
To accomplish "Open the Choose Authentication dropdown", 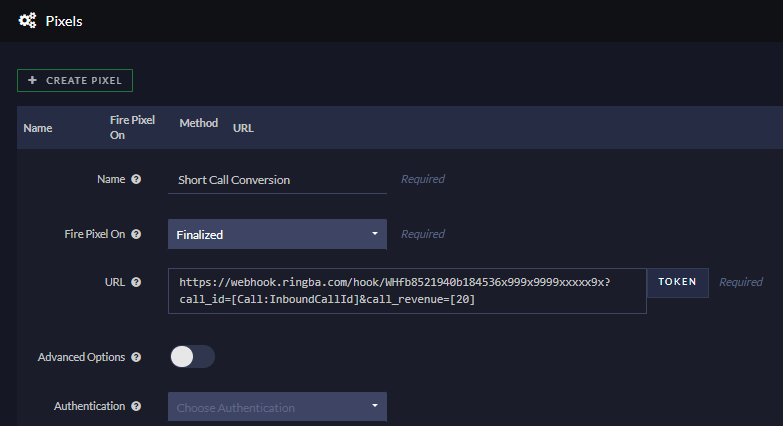I will 277,407.
